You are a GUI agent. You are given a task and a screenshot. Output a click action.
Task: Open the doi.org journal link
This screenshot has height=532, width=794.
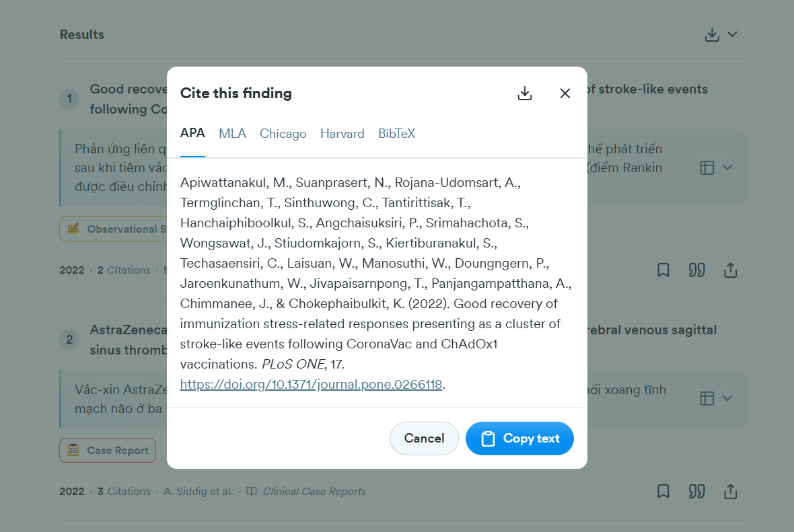(x=311, y=385)
